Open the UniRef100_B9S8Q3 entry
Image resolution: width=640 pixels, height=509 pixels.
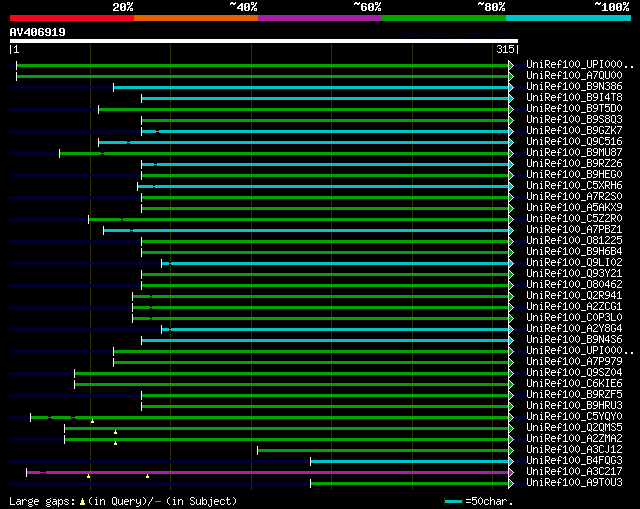(574, 120)
